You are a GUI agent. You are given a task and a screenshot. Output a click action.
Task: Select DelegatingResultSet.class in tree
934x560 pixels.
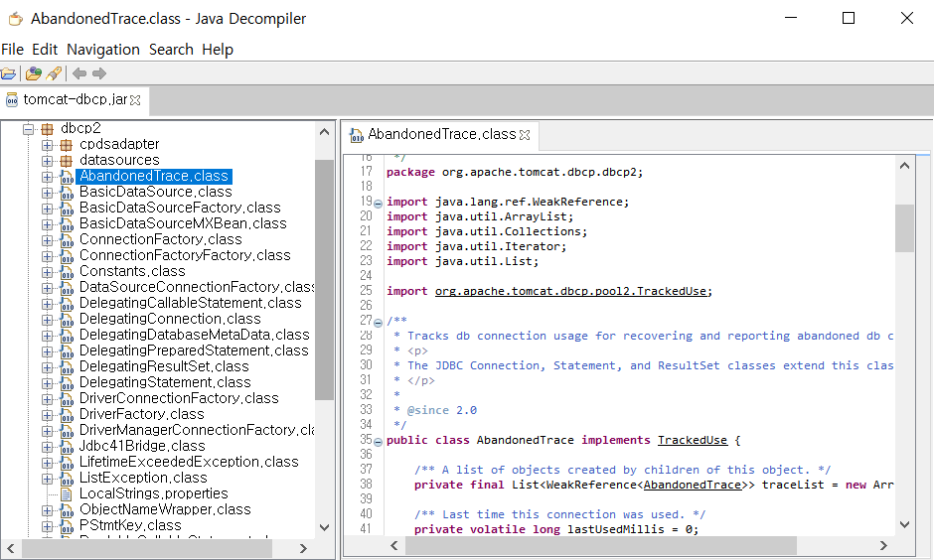(x=164, y=367)
